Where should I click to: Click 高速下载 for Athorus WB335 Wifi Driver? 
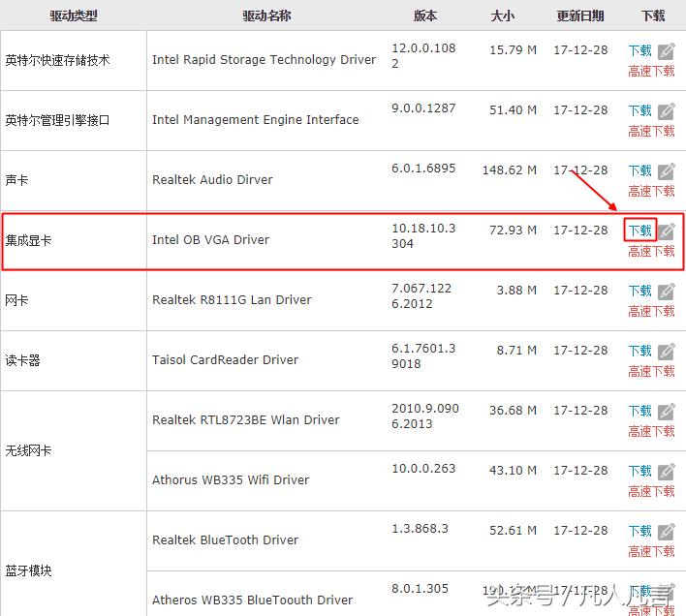(x=651, y=491)
